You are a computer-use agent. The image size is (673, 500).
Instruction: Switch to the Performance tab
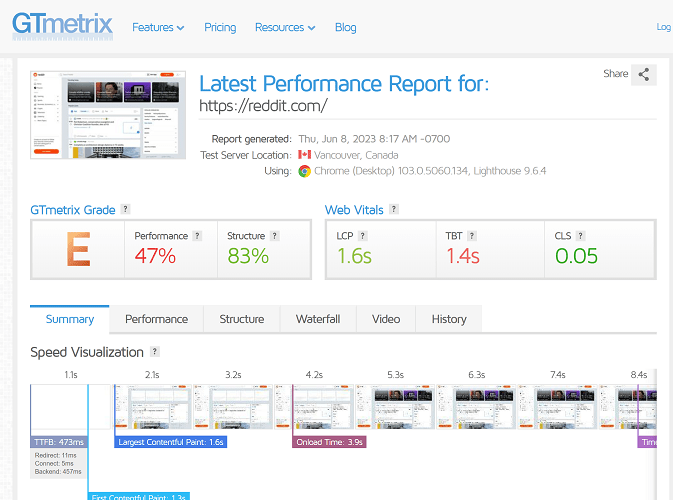pos(156,319)
